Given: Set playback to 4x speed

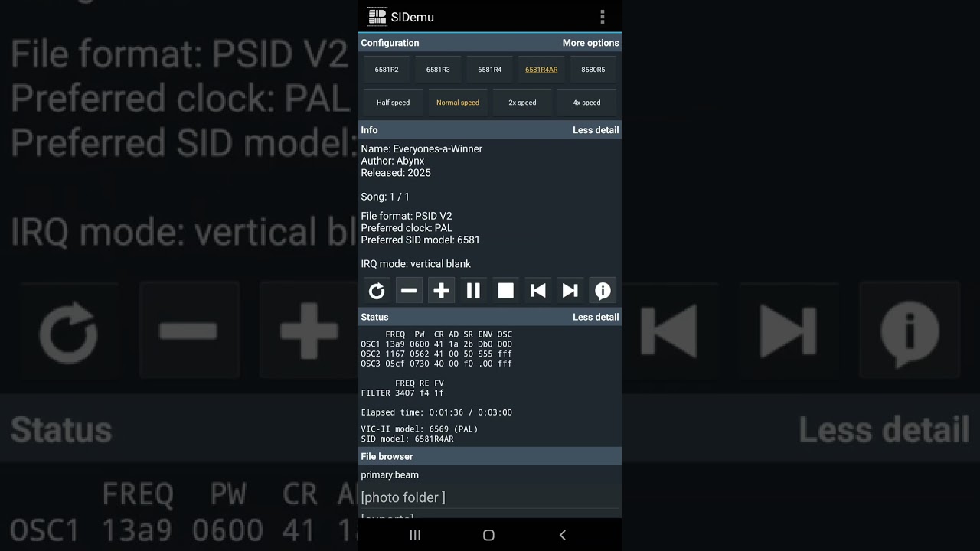Looking at the screenshot, I should pos(587,103).
